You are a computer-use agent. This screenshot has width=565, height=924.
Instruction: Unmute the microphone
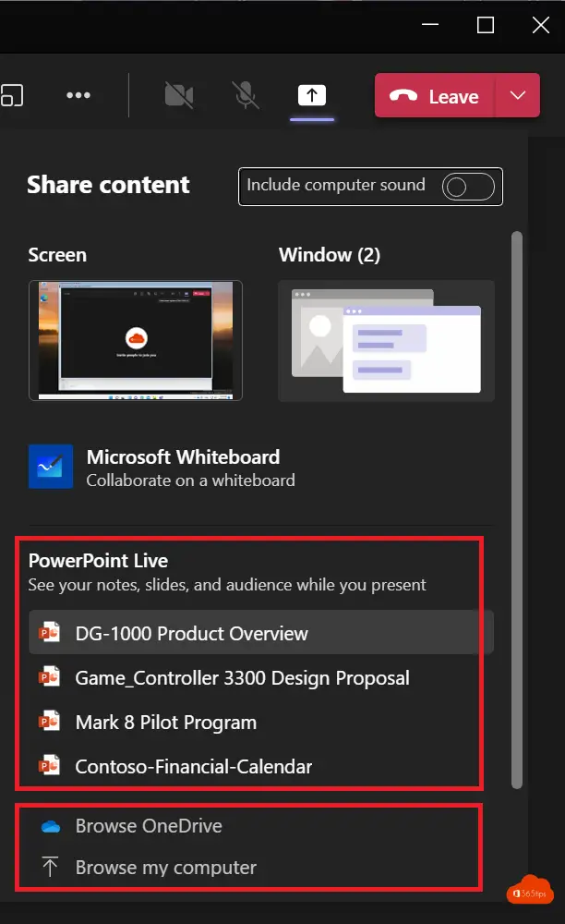tap(246, 95)
